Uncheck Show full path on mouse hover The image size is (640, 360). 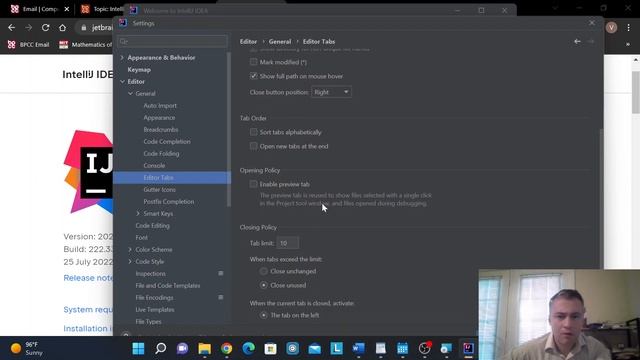(x=253, y=76)
